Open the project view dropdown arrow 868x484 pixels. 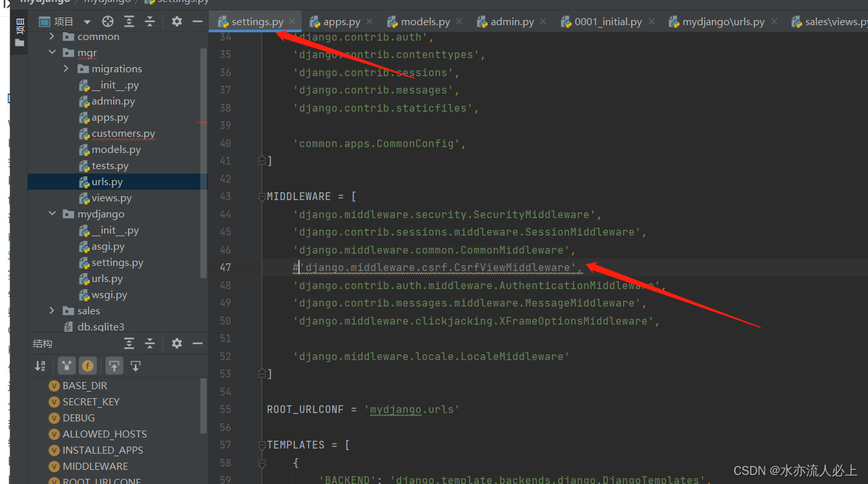tap(87, 22)
